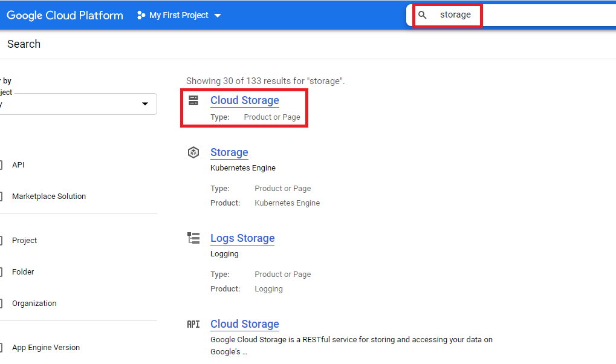Select the Organization filter checkbox

(1, 304)
